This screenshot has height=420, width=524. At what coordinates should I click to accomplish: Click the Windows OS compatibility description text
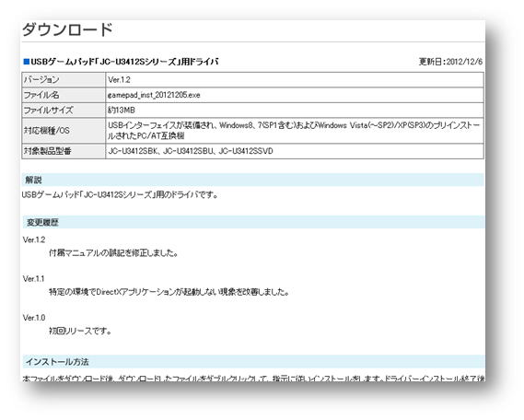coord(294,131)
